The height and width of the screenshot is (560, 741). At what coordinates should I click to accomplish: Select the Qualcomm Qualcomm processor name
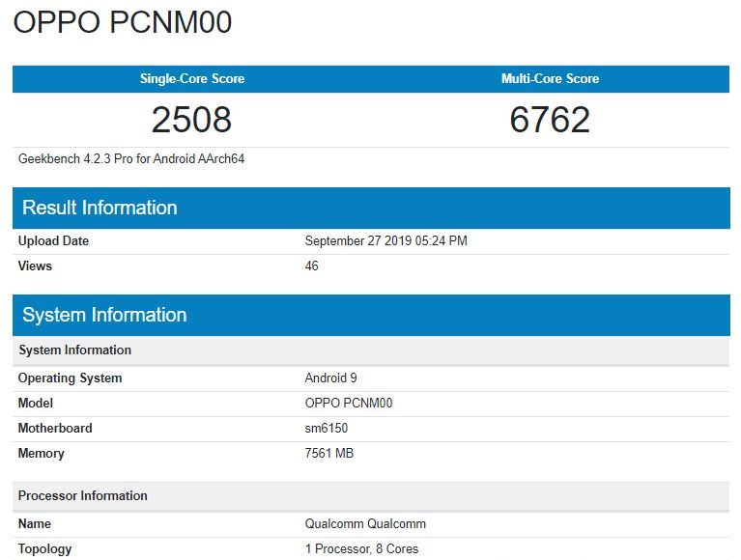(x=365, y=523)
